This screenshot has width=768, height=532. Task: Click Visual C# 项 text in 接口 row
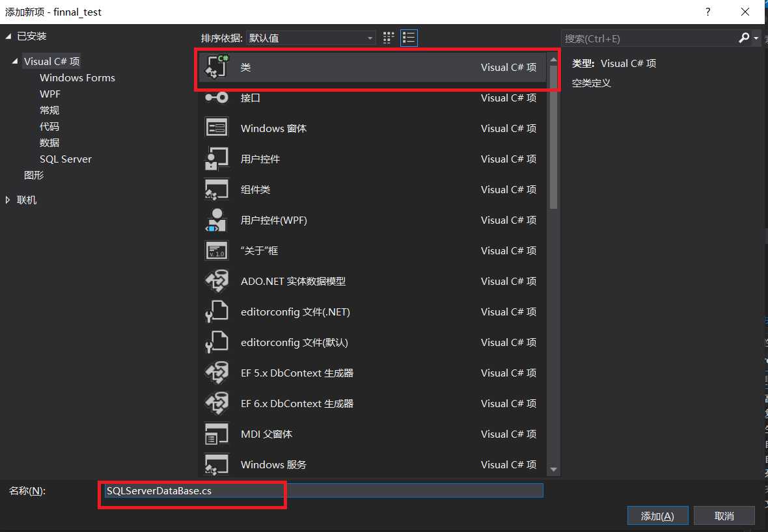coord(508,98)
